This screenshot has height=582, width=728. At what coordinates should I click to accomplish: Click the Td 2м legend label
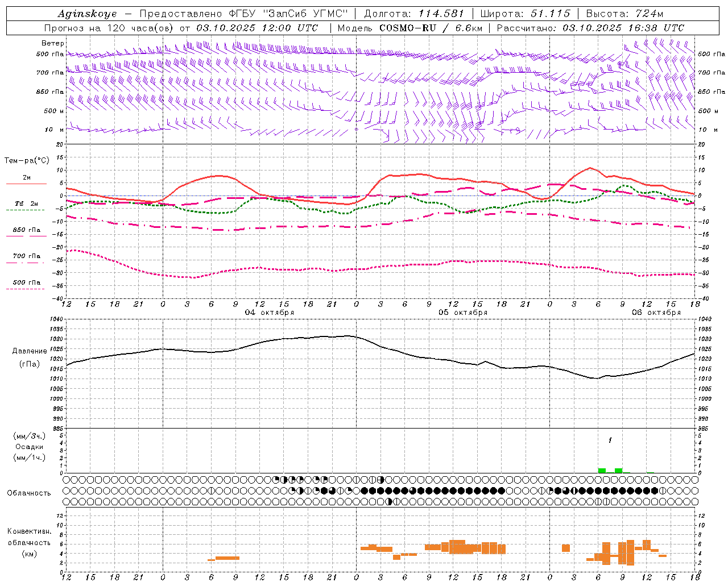27,203
